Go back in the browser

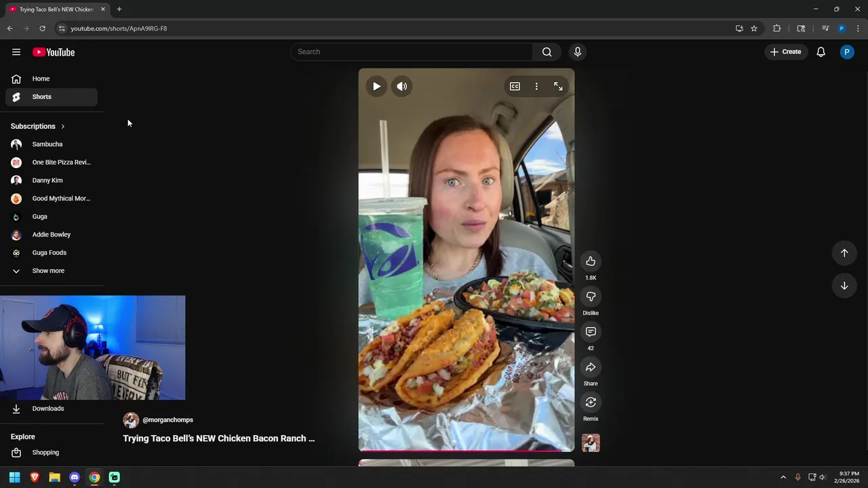click(x=9, y=28)
